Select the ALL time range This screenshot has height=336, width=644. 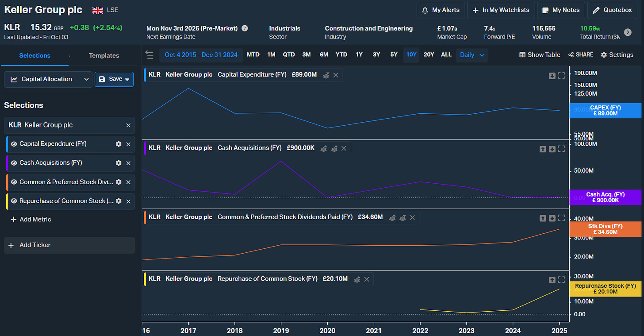tap(446, 55)
